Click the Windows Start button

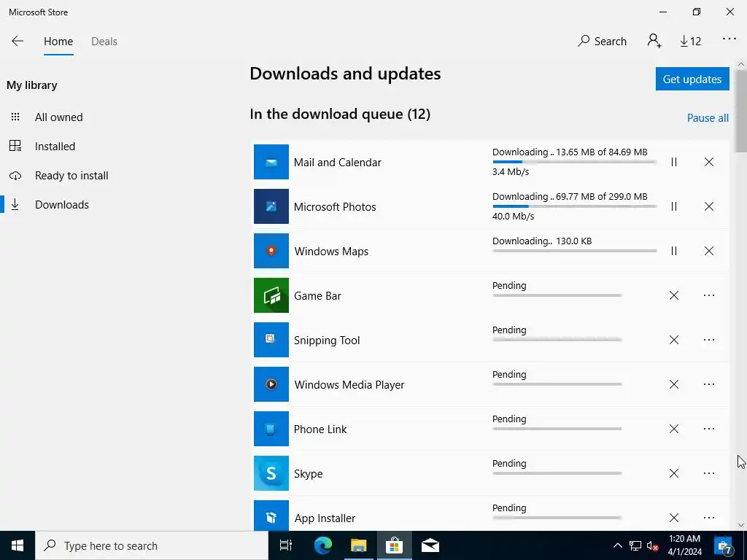(x=18, y=545)
